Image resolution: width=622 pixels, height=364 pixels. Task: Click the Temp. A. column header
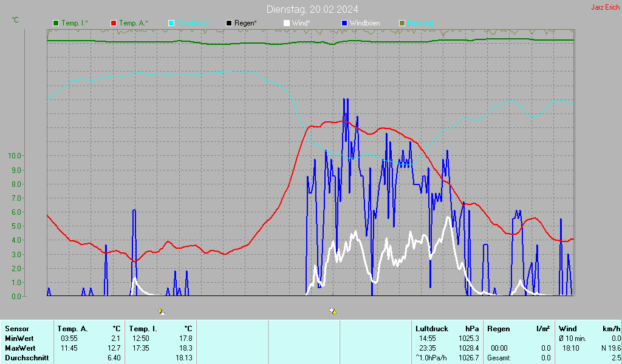pyautogui.click(x=72, y=329)
